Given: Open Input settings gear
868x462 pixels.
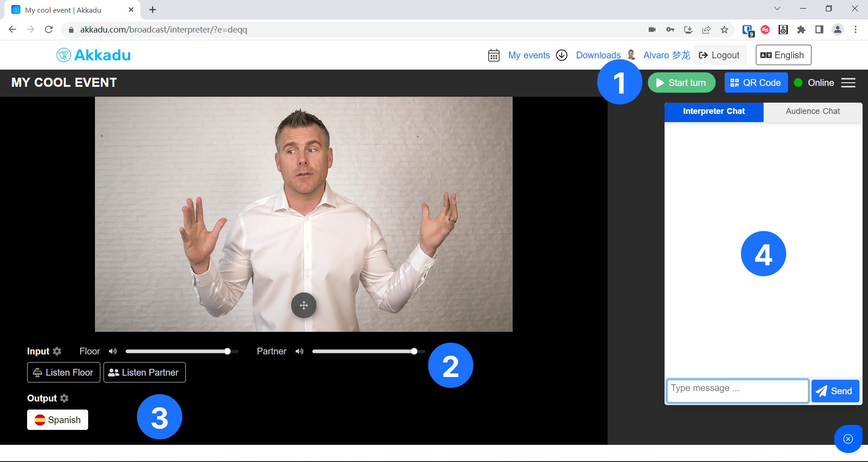Looking at the screenshot, I should point(57,351).
